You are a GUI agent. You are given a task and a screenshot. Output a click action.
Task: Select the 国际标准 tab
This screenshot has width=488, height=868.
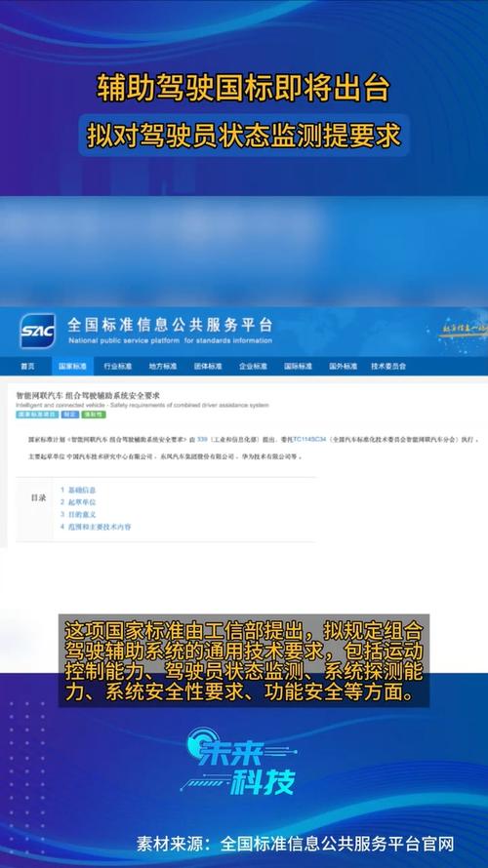tap(298, 367)
